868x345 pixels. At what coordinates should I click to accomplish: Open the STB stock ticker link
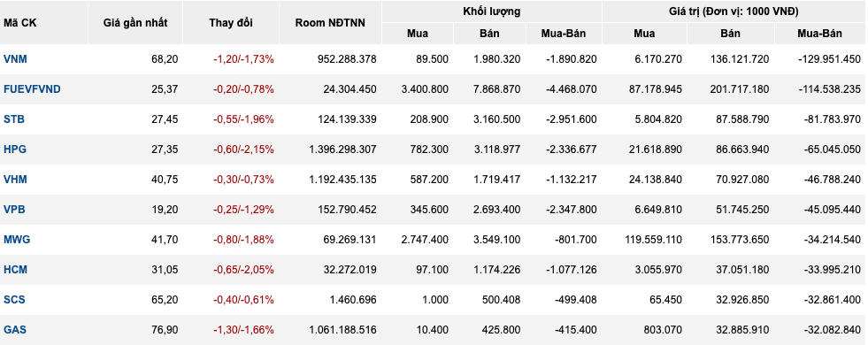14,119
